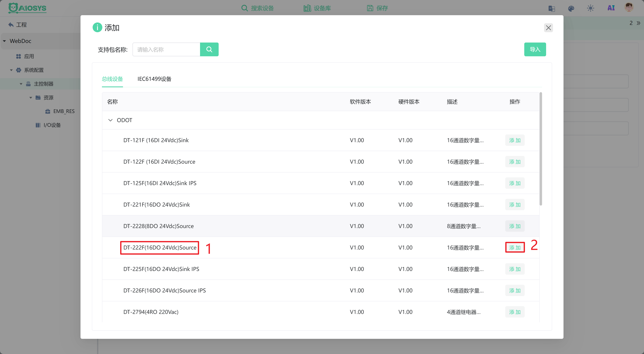This screenshot has height=354, width=644.
Task: Click the double-arrow expand icon at top right
Action: pos(639,23)
